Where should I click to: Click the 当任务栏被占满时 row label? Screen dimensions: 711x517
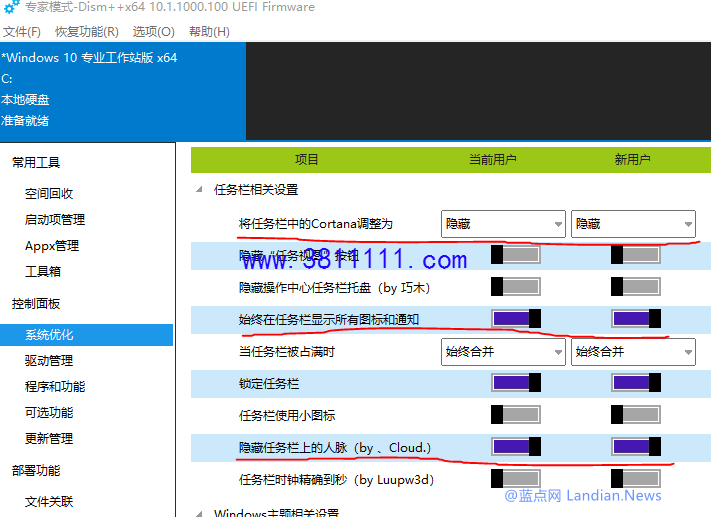287,351
